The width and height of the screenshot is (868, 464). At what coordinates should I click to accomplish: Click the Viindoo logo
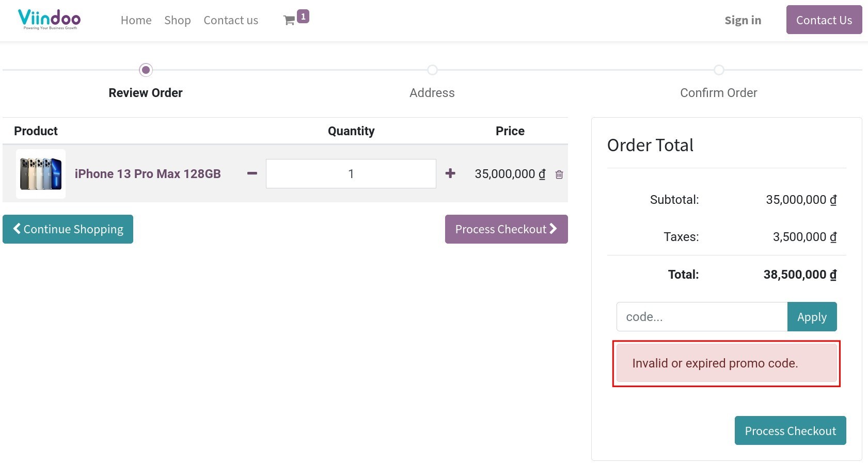(49, 20)
